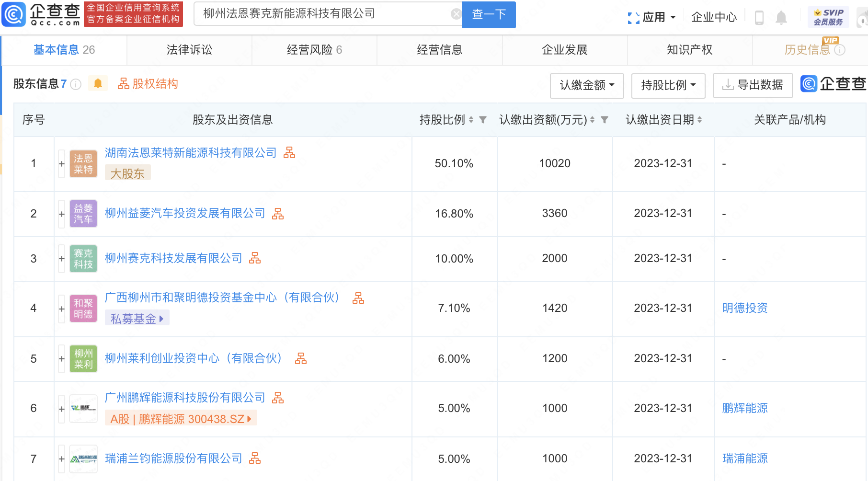
Task: Click the 赛克科技 company logo tile
Action: [x=83, y=259]
